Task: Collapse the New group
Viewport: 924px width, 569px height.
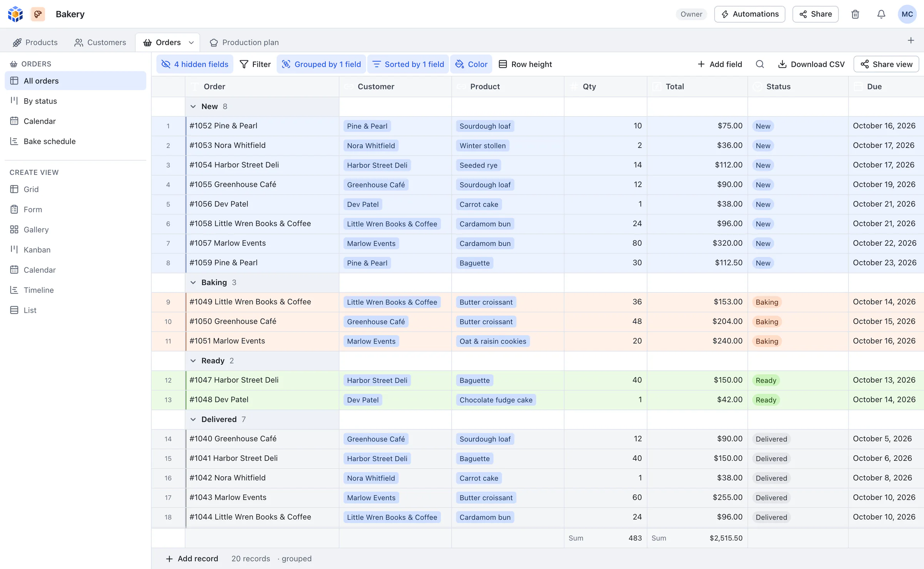Action: click(193, 107)
